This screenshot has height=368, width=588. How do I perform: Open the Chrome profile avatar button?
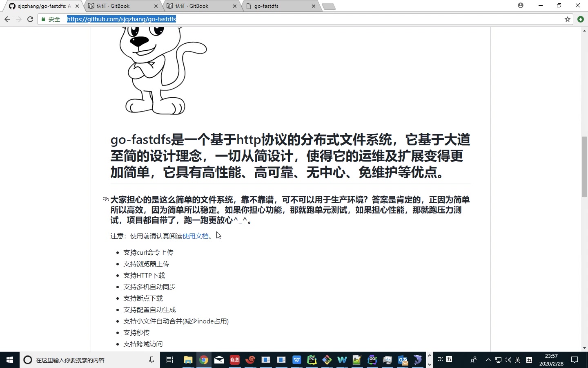[x=521, y=5]
